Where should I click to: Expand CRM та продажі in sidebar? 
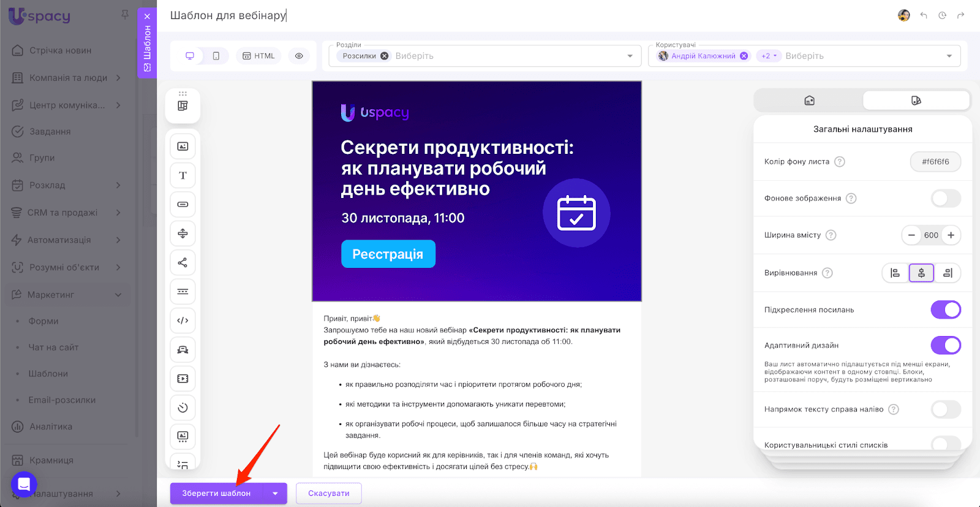118,213
